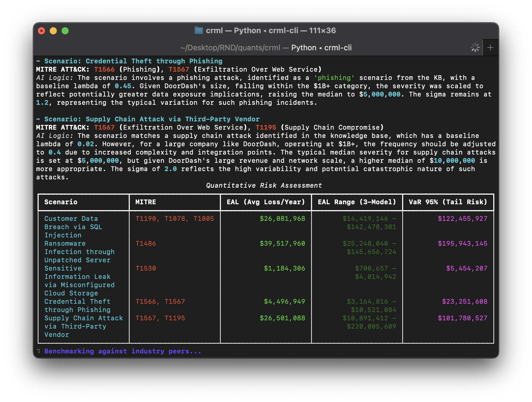Click the 'VaR 95% (Tail Risk)' column header

448,202
